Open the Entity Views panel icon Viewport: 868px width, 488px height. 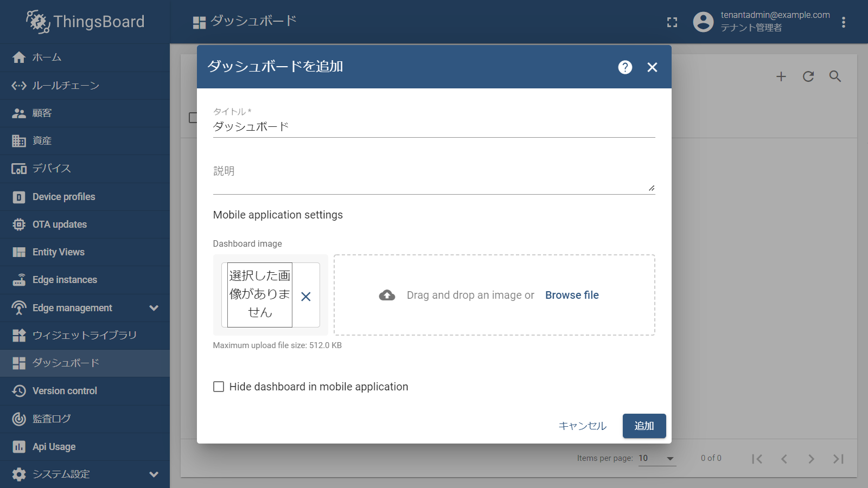point(19,252)
